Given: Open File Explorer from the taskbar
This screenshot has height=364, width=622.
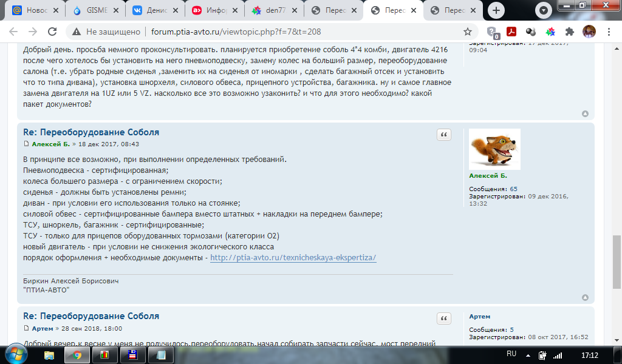Looking at the screenshot, I should point(49,355).
